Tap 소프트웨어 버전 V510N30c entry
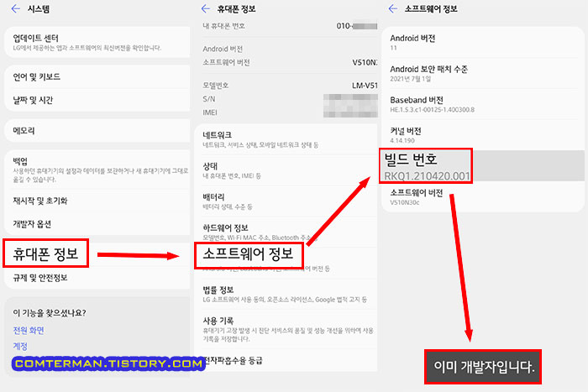Screen dimensions: 588x392 [x=483, y=197]
